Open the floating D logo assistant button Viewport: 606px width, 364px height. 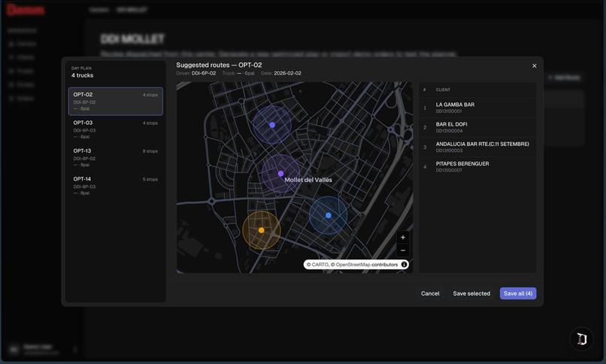581,339
